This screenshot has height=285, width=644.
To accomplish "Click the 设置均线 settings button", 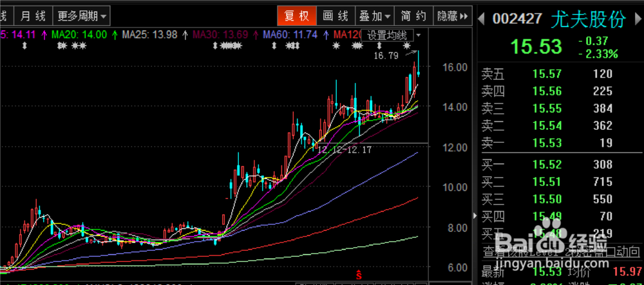I will coord(387,35).
